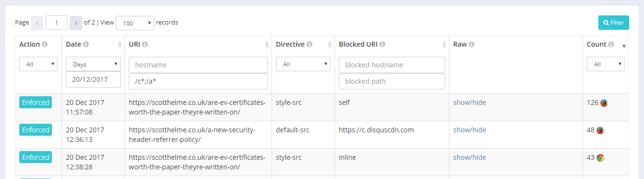The height and width of the screenshot is (179, 644).
Task: Click Enforced badge in the 12:36:13 row
Action: click(x=36, y=130)
